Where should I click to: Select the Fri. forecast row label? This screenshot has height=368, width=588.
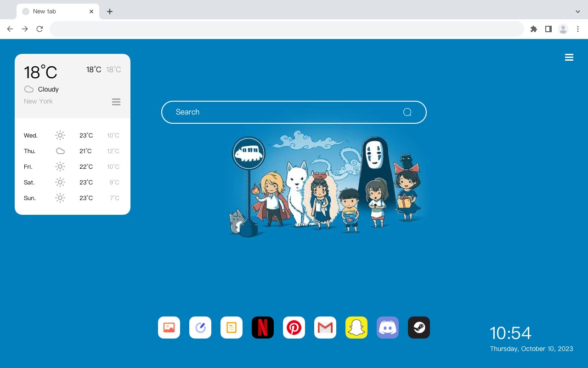[28, 167]
